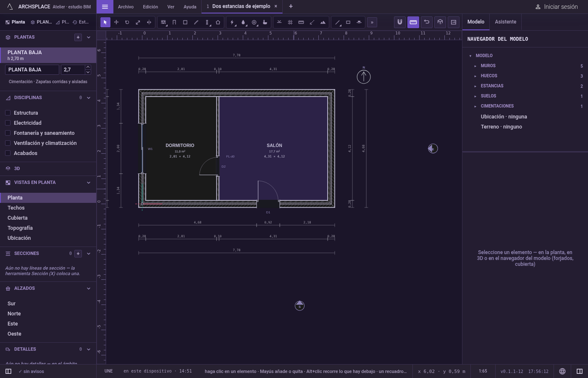Check the Acabados discipline box

pos(8,153)
